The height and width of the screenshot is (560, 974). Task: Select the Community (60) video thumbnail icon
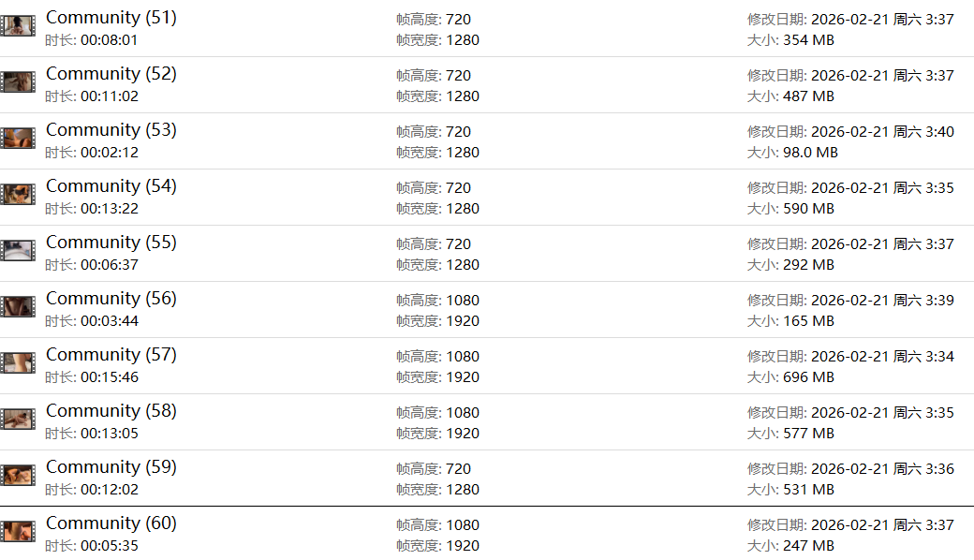coord(18,532)
